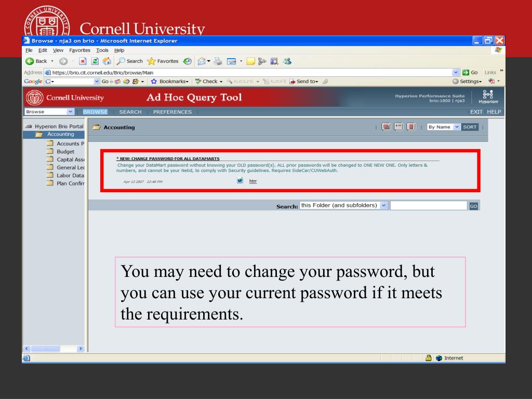This screenshot has height=399, width=532.
Task: Click the yellow Discuss note icon
Action: pyautogui.click(x=251, y=61)
